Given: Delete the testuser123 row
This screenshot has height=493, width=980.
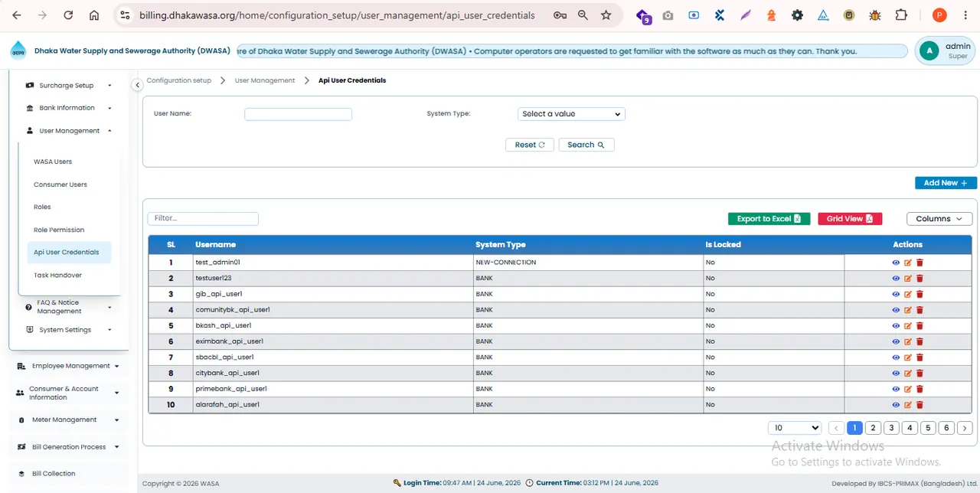Looking at the screenshot, I should coord(920,279).
